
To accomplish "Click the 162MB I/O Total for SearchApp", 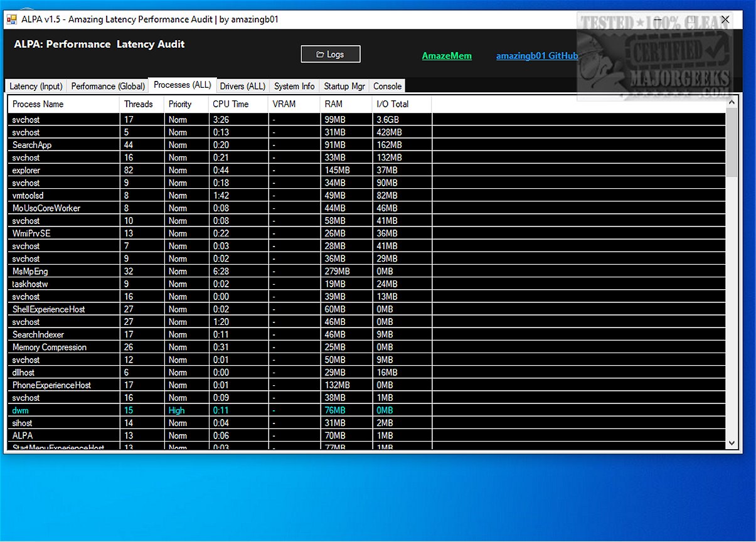I will 389,145.
